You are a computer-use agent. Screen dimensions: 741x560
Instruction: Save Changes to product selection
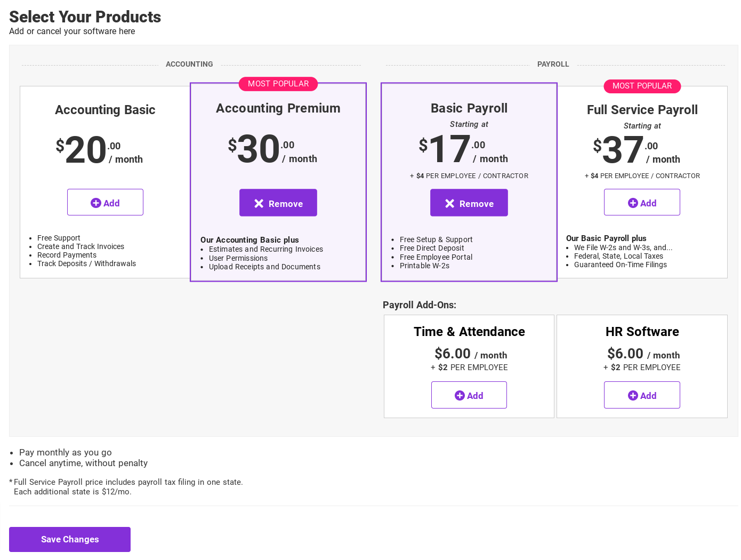point(70,539)
